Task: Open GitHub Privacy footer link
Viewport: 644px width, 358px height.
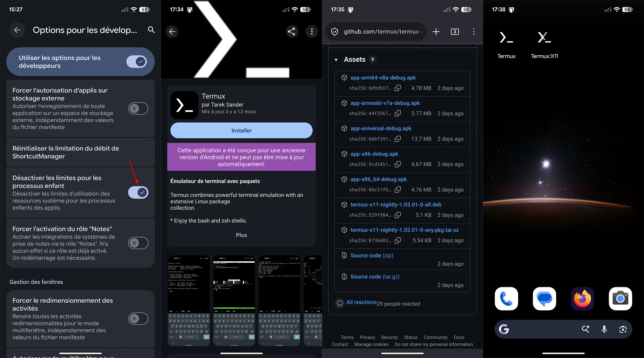Action: 367,337
